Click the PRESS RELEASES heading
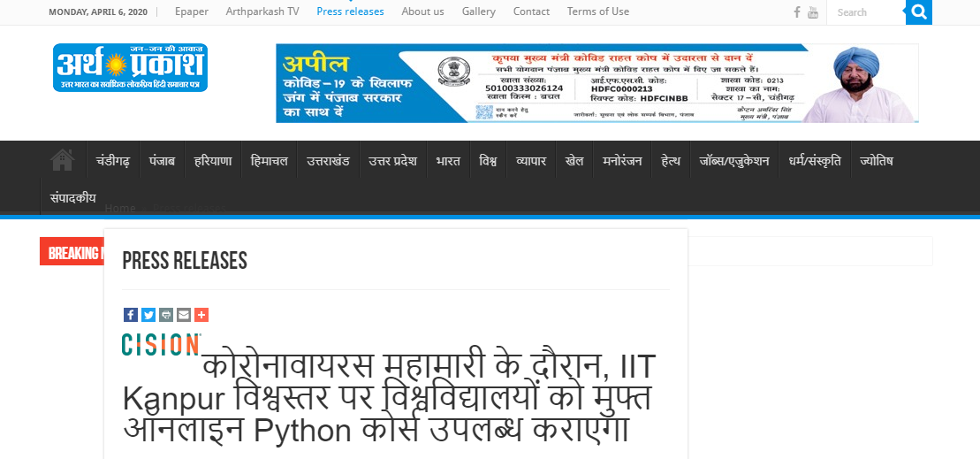Viewport: 980px width, 459px height. [x=185, y=261]
